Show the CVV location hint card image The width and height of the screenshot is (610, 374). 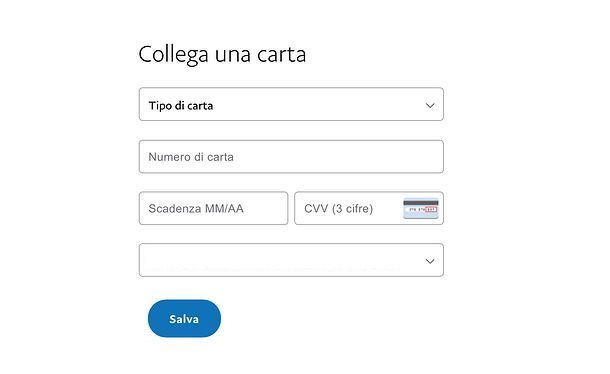tap(421, 209)
